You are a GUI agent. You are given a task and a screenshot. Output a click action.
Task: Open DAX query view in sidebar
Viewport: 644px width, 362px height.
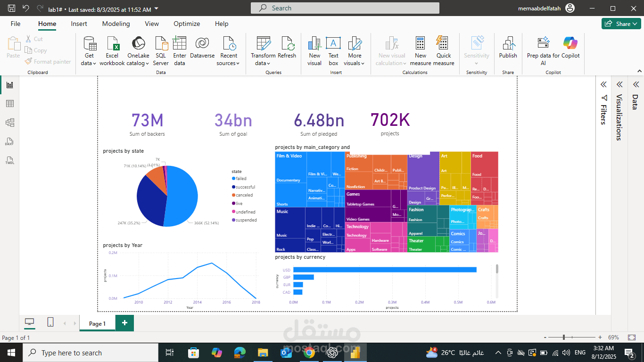tap(10, 141)
